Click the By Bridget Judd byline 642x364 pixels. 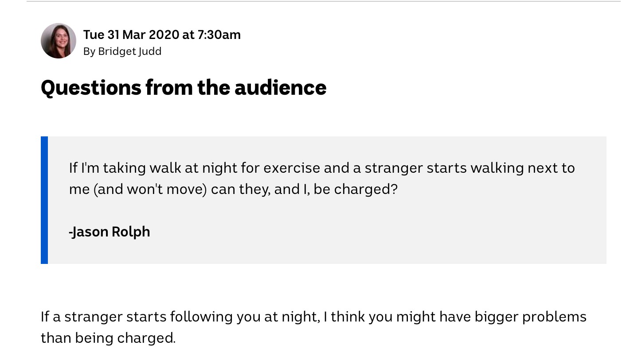(122, 51)
